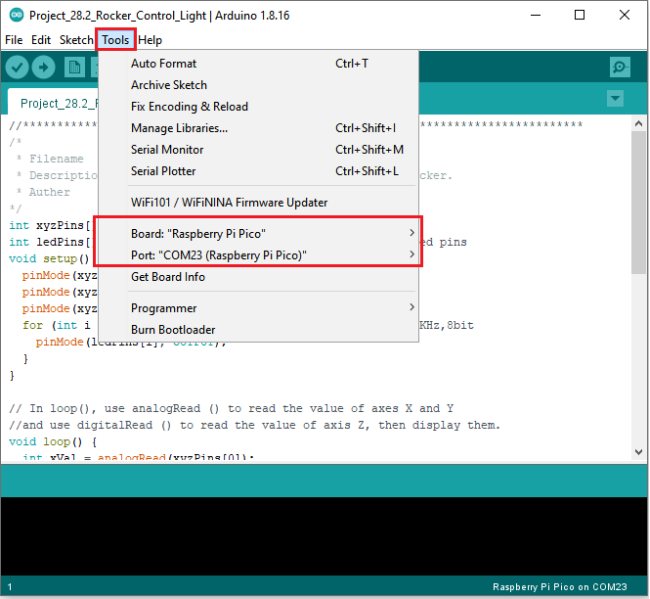This screenshot has width=650, height=599.
Task: Click Get Board Info
Action: point(258,277)
